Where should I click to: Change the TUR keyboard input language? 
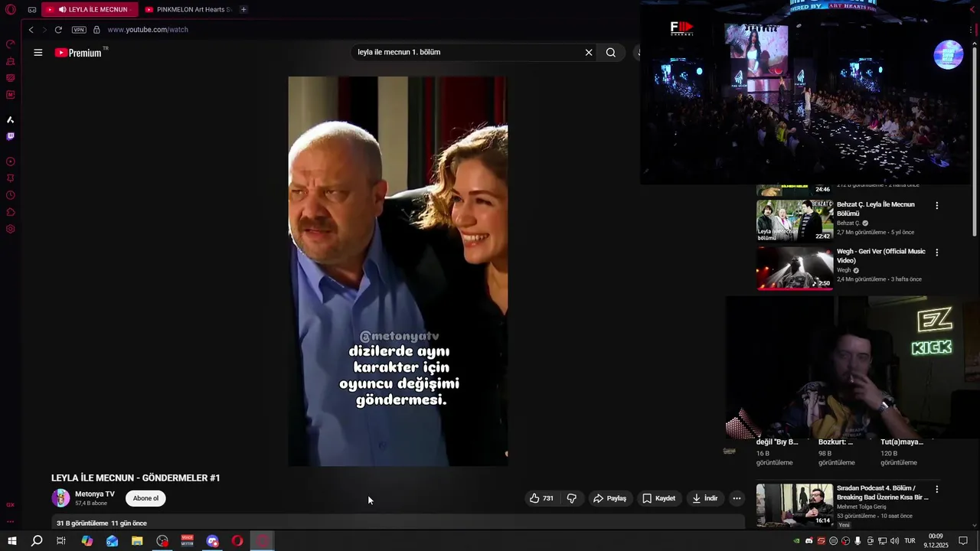coord(910,541)
